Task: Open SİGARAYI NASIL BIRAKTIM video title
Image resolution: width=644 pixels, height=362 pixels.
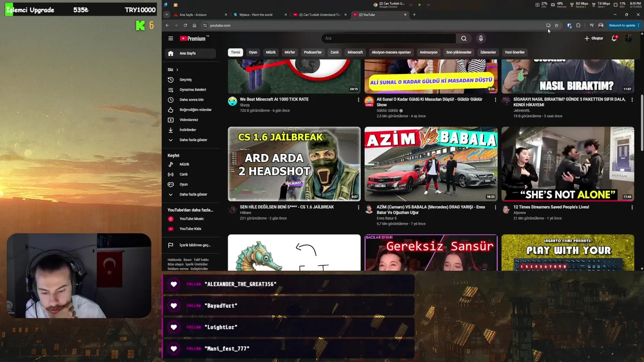Action: click(x=570, y=102)
